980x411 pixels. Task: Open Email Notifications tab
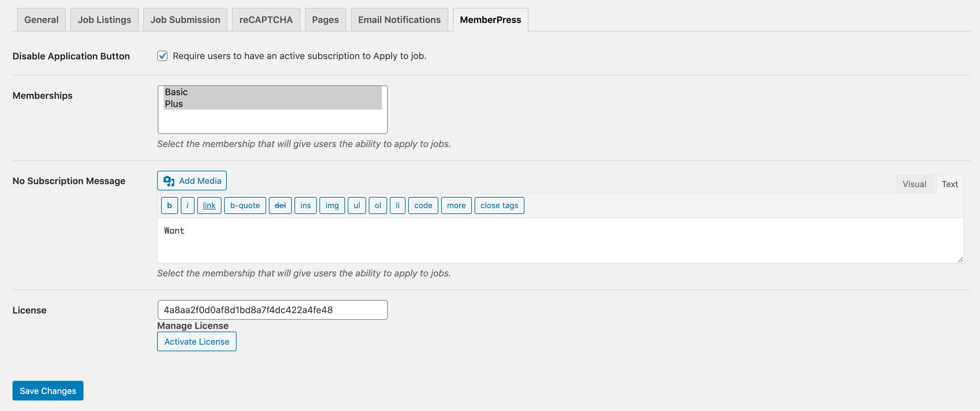pos(399,20)
